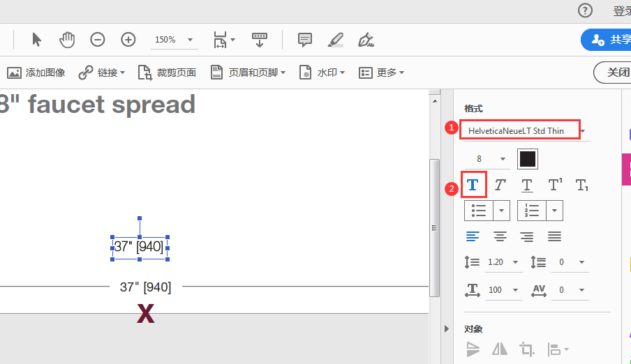The height and width of the screenshot is (364, 631).
Task: Open the help question mark icon
Action: click(585, 10)
